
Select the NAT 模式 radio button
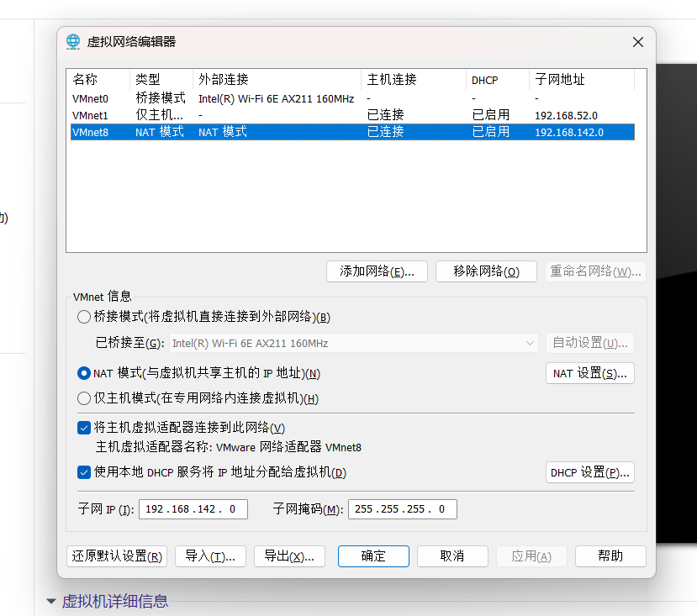coord(84,373)
